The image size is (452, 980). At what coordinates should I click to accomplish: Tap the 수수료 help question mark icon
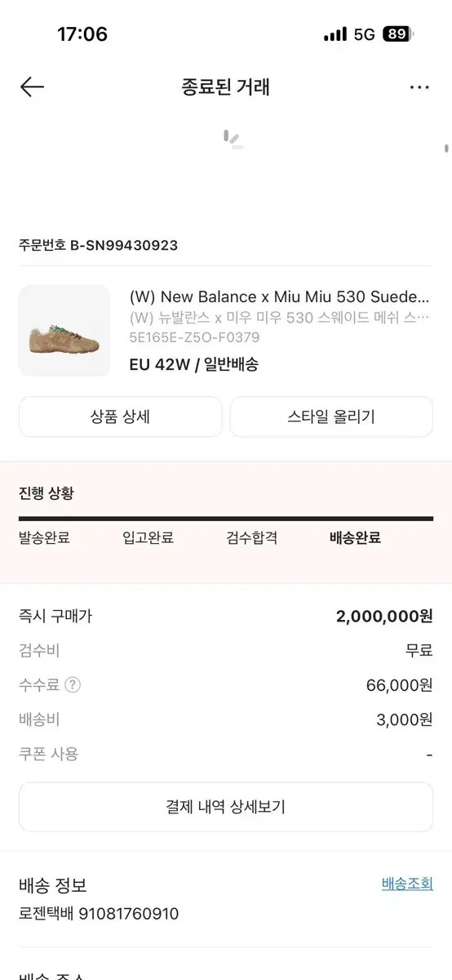(x=73, y=685)
